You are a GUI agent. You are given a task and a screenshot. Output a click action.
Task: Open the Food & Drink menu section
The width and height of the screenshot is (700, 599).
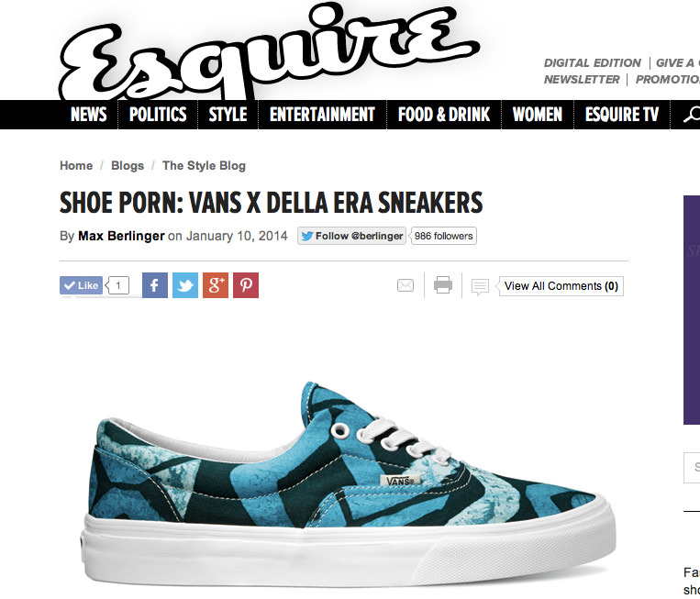tap(444, 115)
